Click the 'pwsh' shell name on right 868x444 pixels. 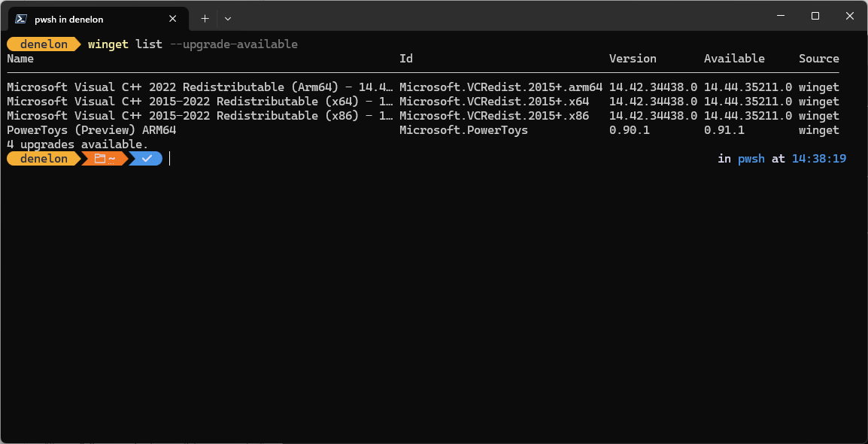pyautogui.click(x=751, y=159)
